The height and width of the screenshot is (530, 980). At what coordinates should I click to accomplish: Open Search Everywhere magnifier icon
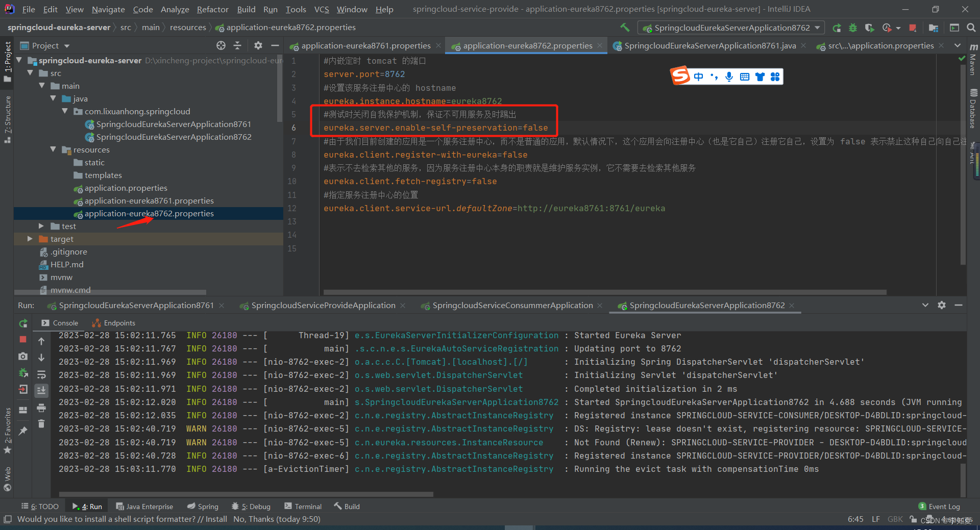(x=971, y=28)
